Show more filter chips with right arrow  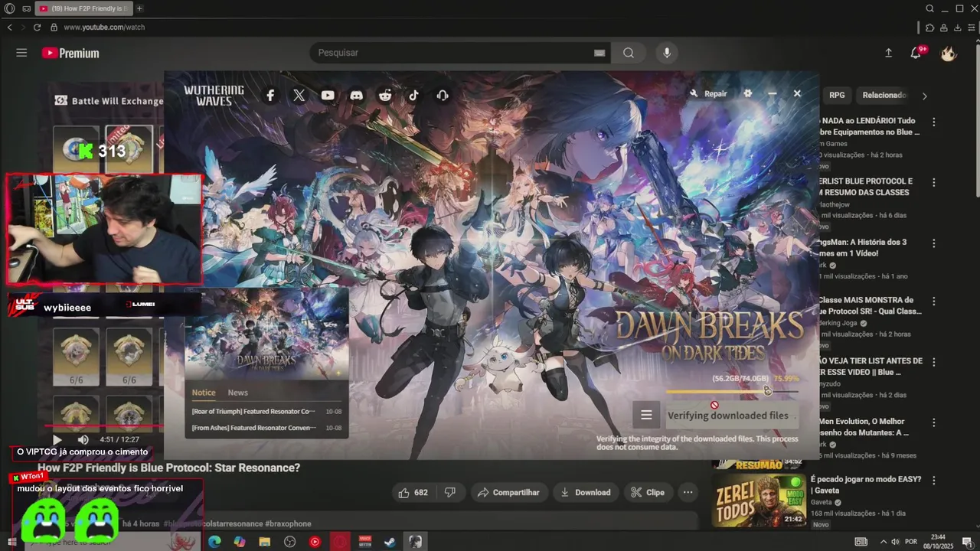(924, 96)
